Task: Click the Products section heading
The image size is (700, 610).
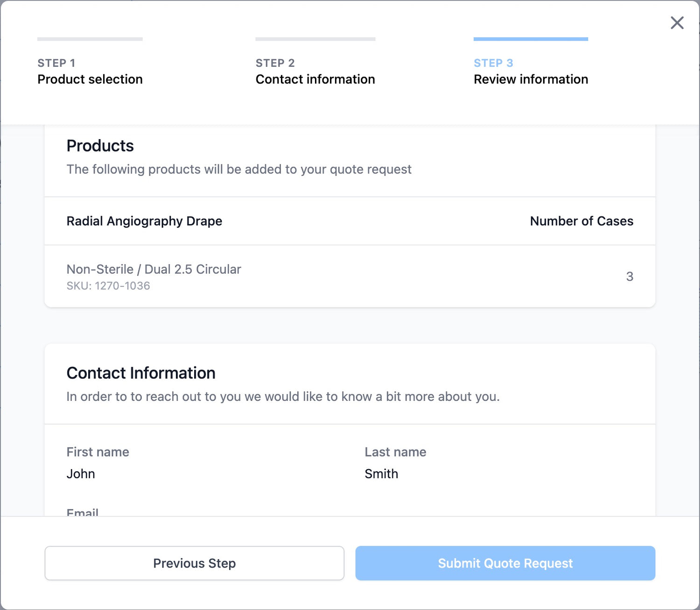Action: click(x=100, y=146)
